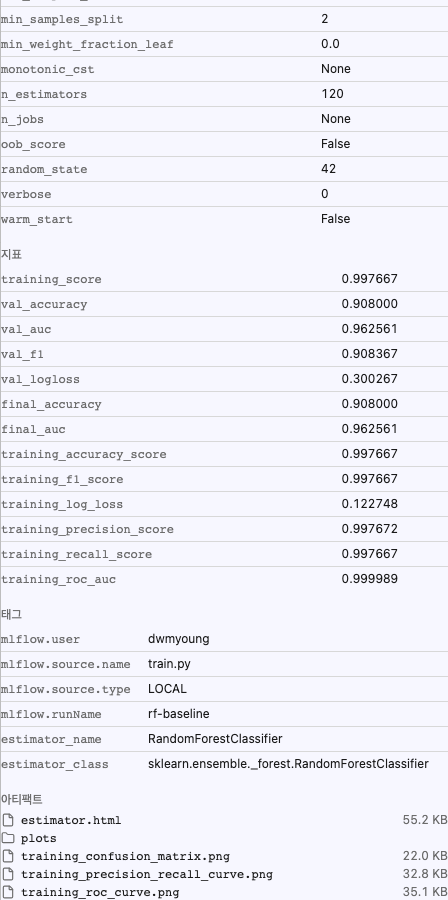Select the val_auc metric value 0.962561

(369, 329)
